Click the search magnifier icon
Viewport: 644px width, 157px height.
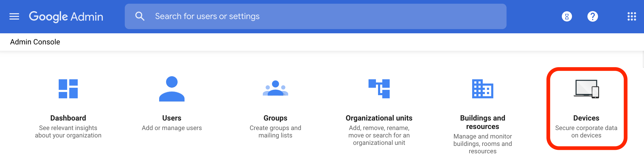pos(140,16)
